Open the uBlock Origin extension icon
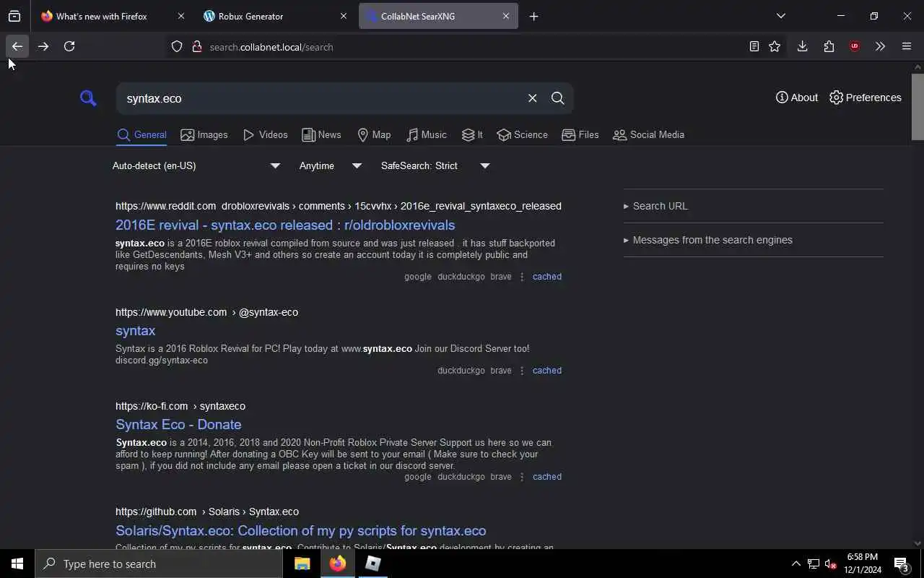Viewport: 924px width, 578px height. click(x=855, y=46)
